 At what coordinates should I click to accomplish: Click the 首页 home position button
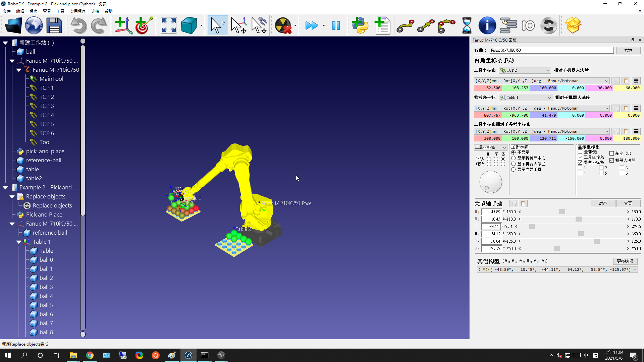pyautogui.click(x=628, y=203)
